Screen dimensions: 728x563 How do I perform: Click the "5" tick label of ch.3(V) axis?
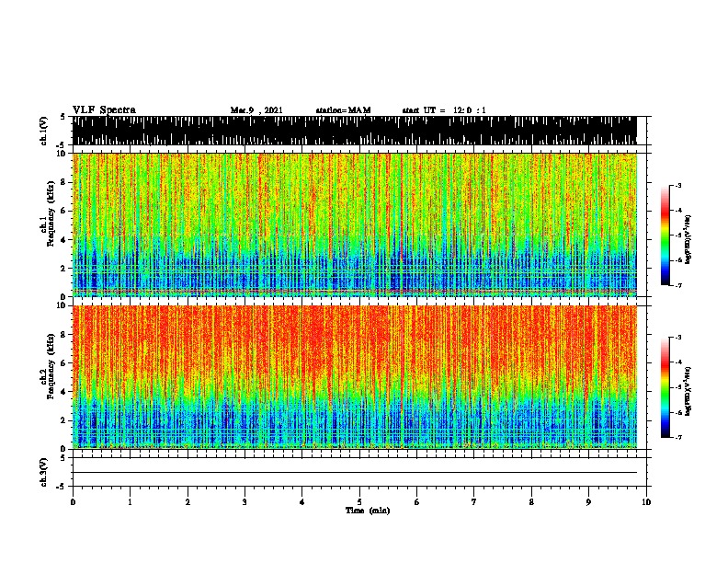tap(63, 458)
